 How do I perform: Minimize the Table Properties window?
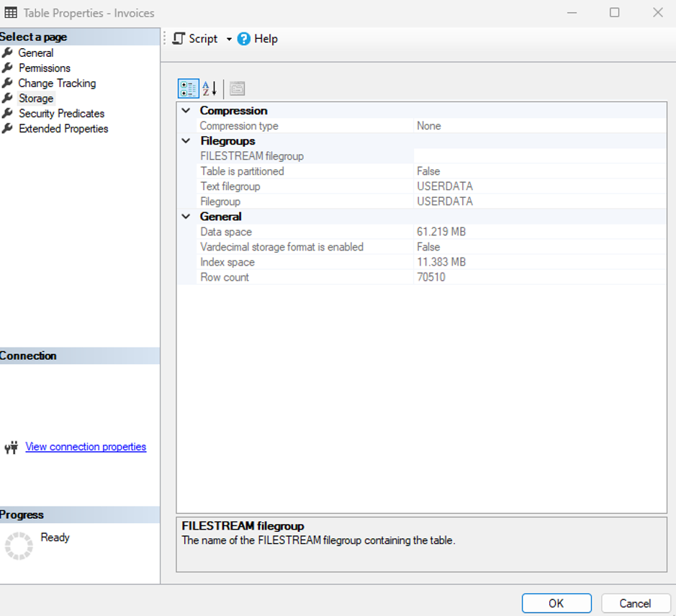(x=572, y=12)
